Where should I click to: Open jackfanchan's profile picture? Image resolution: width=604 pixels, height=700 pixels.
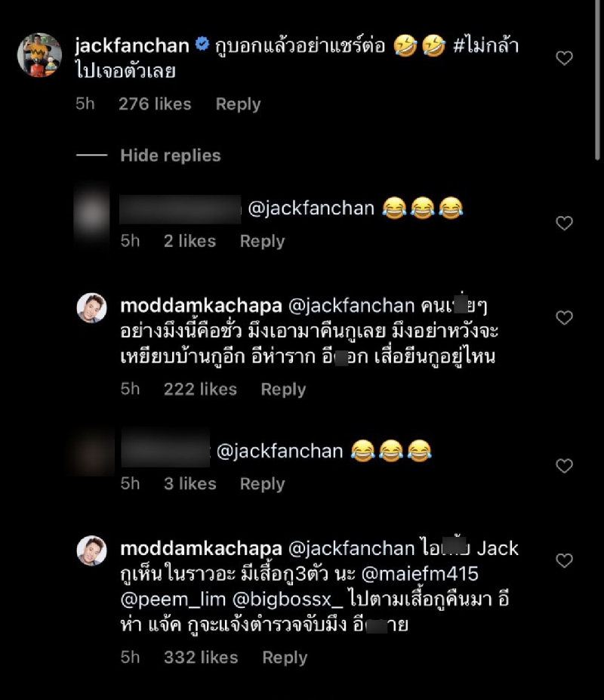coord(39,55)
